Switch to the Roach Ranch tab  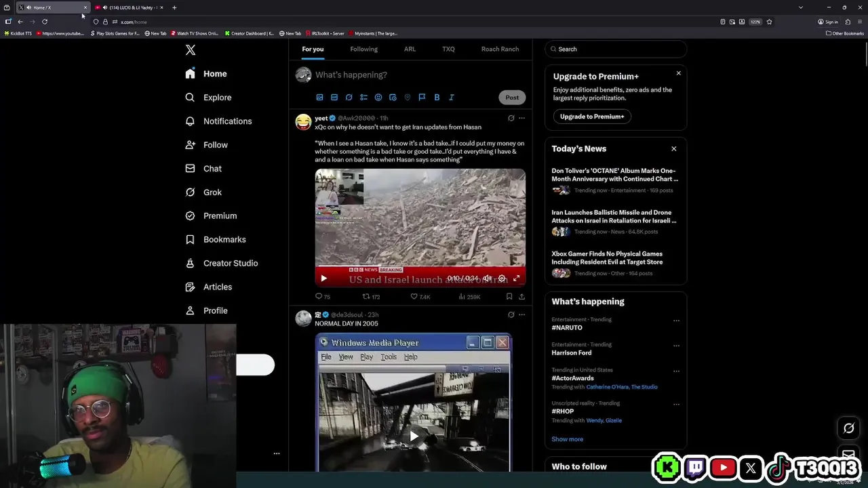point(500,49)
